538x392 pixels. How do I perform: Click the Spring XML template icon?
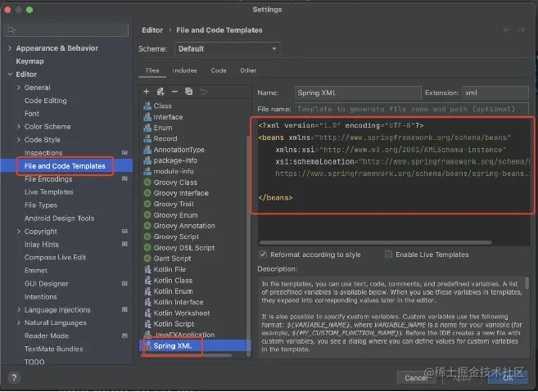[147, 345]
